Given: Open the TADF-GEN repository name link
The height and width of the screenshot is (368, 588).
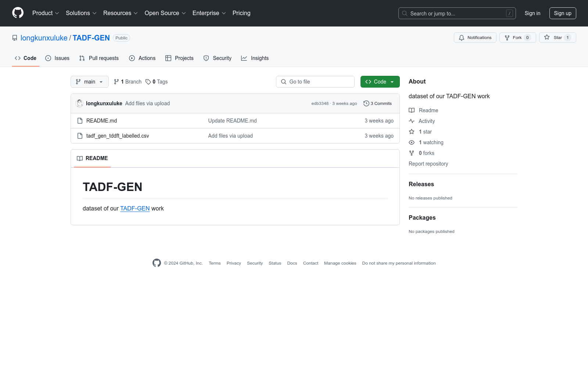Looking at the screenshot, I should pos(91,38).
